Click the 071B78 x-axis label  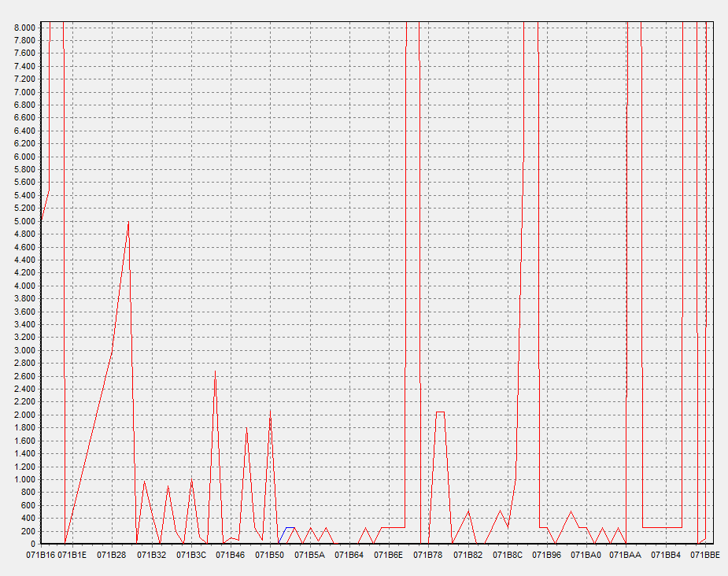[428, 555]
